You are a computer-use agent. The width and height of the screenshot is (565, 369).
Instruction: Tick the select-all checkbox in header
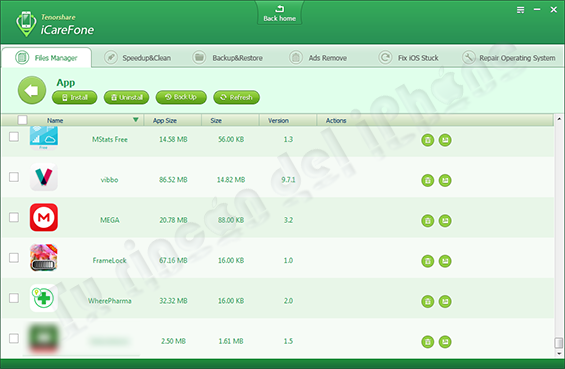[x=22, y=120]
